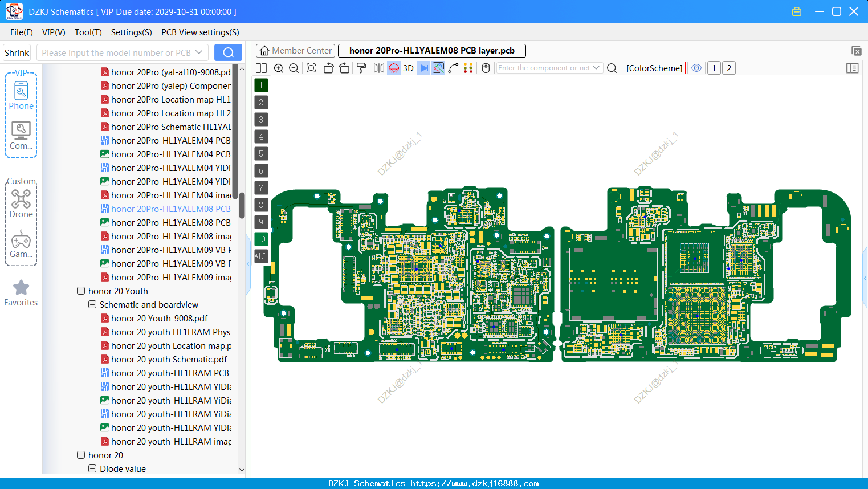Collapse the honor 20 tree node
868x489 pixels.
tap(81, 455)
